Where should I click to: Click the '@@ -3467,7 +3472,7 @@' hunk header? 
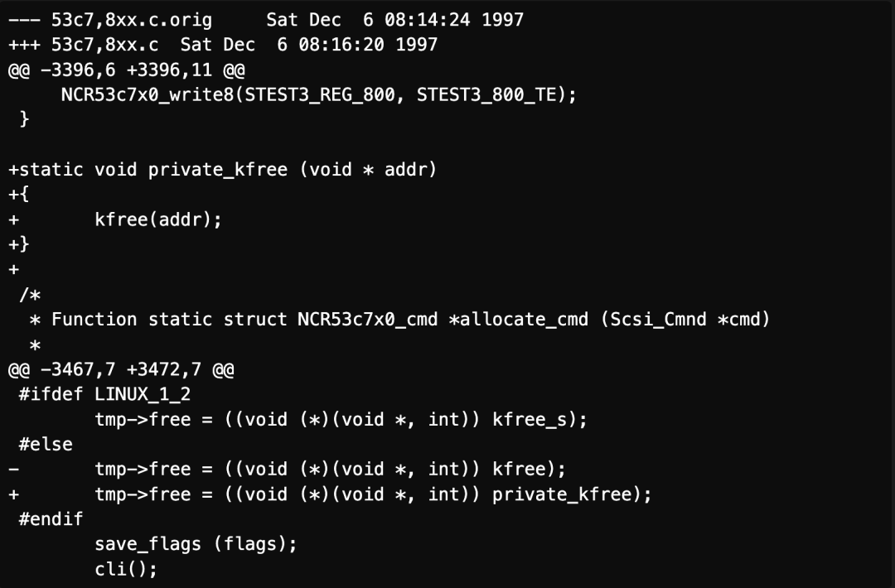tap(121, 369)
